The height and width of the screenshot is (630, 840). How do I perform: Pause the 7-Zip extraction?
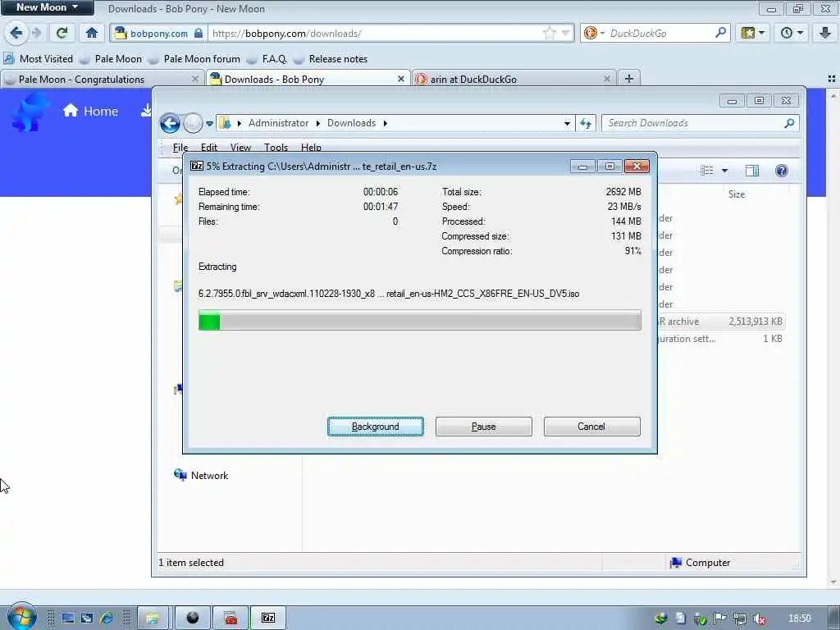coord(484,427)
